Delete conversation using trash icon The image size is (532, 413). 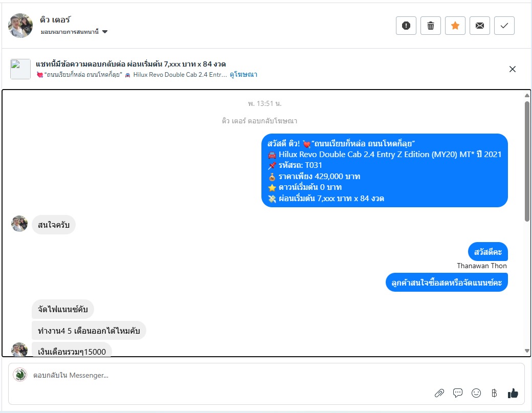pos(431,26)
